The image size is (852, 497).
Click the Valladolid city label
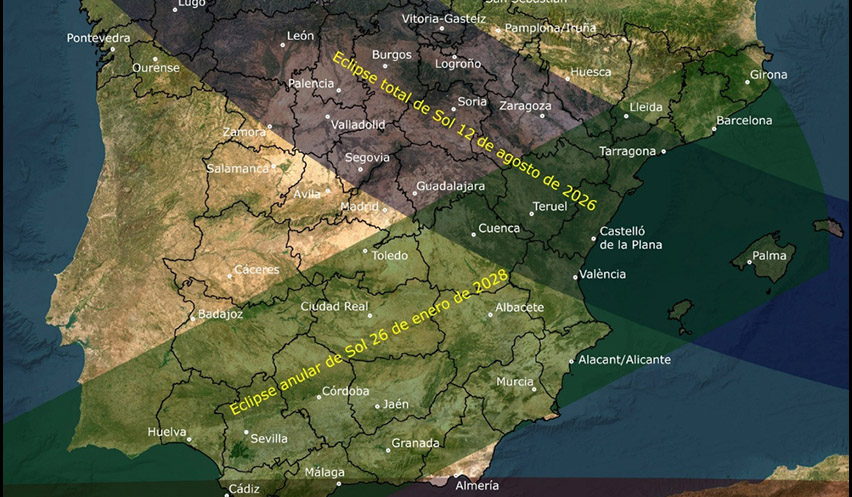(358, 125)
